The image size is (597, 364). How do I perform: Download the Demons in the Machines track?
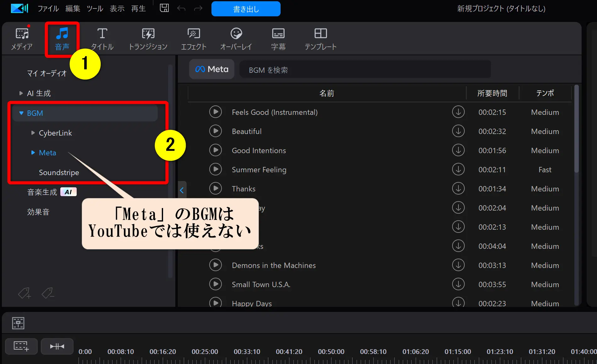pyautogui.click(x=458, y=265)
